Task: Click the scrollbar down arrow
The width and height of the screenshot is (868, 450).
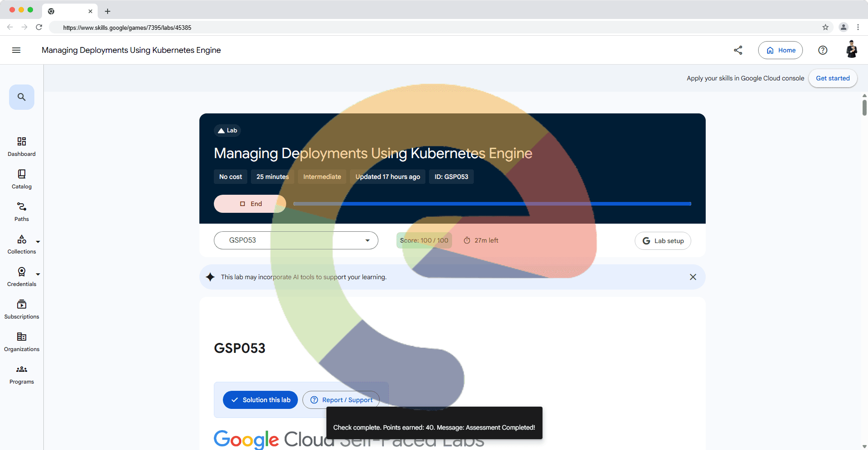Action: point(864,446)
